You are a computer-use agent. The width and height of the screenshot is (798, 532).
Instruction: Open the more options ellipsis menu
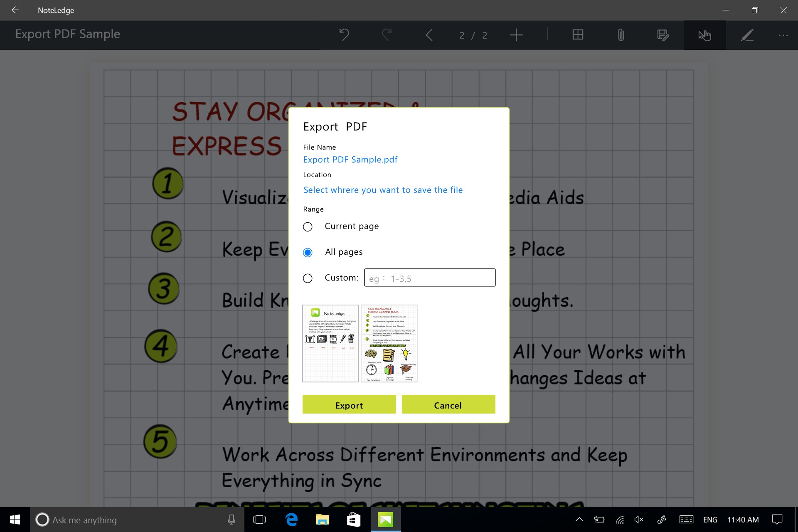click(x=783, y=35)
